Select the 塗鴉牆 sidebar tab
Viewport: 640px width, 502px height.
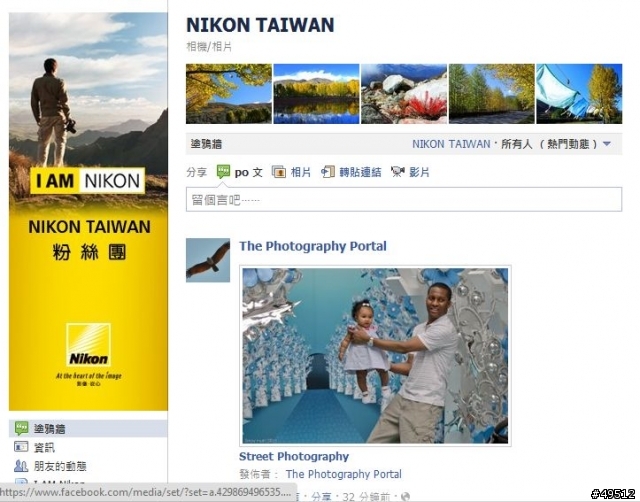click(x=88, y=429)
